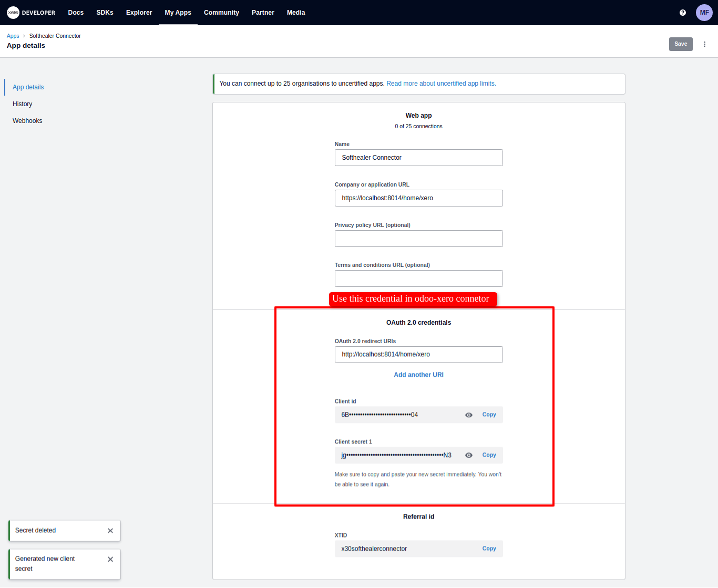Dismiss the Generated new client secret notification
The width and height of the screenshot is (718, 588).
[x=110, y=560]
